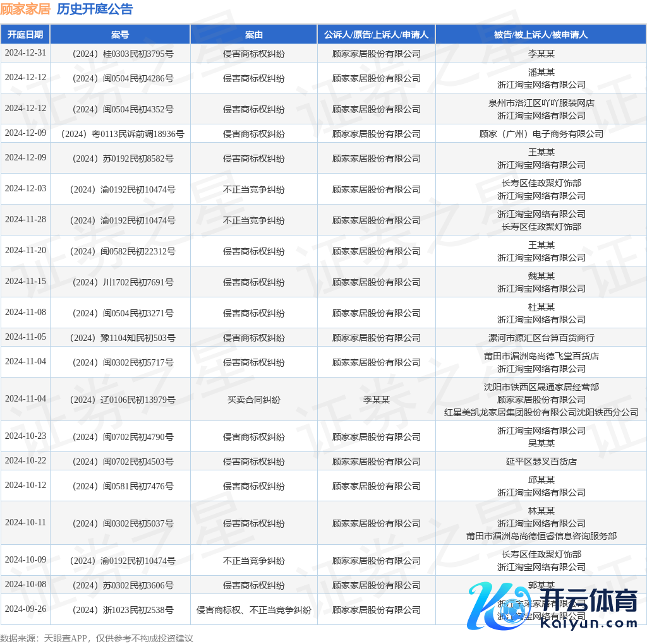Open case （2024）粤0113民诉前调18936号
Screen dimensions: 647x644
(120, 134)
